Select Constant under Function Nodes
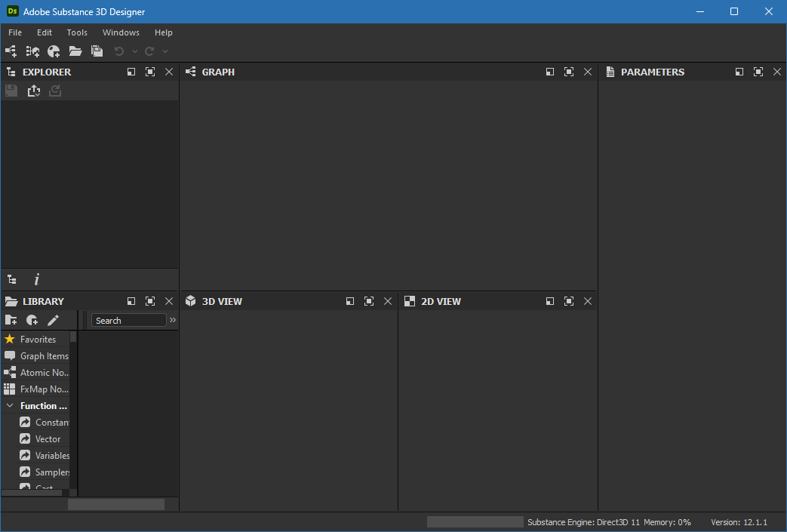 coord(44,422)
